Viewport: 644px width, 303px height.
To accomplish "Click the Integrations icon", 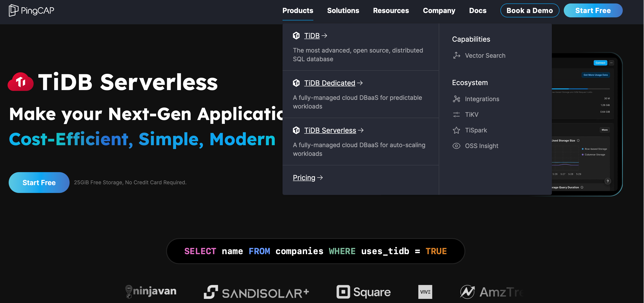I will tap(456, 99).
